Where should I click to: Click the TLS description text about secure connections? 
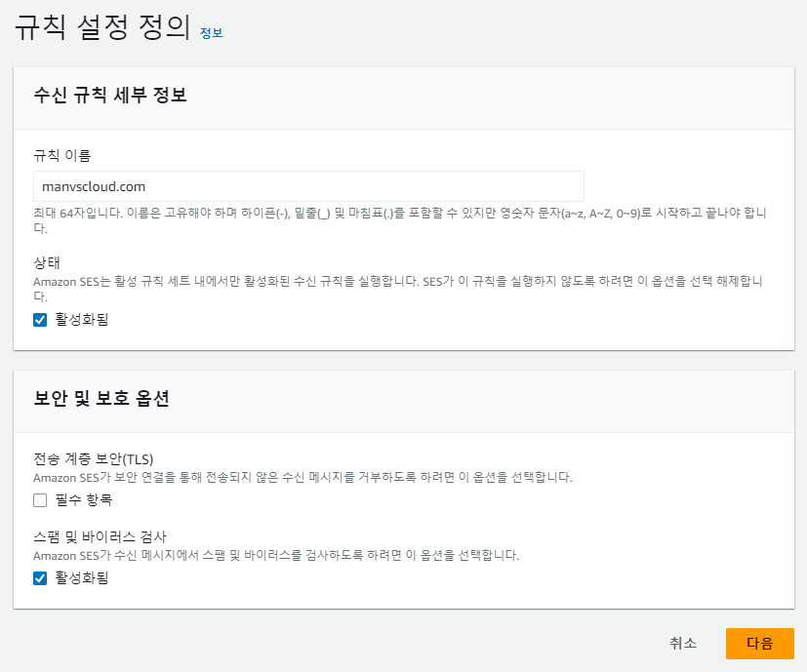303,478
